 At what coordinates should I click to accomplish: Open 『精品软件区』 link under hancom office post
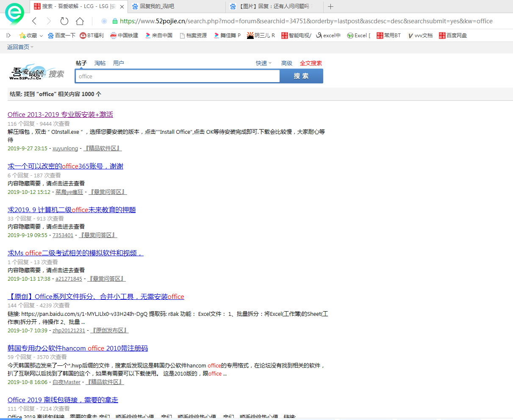(x=105, y=382)
